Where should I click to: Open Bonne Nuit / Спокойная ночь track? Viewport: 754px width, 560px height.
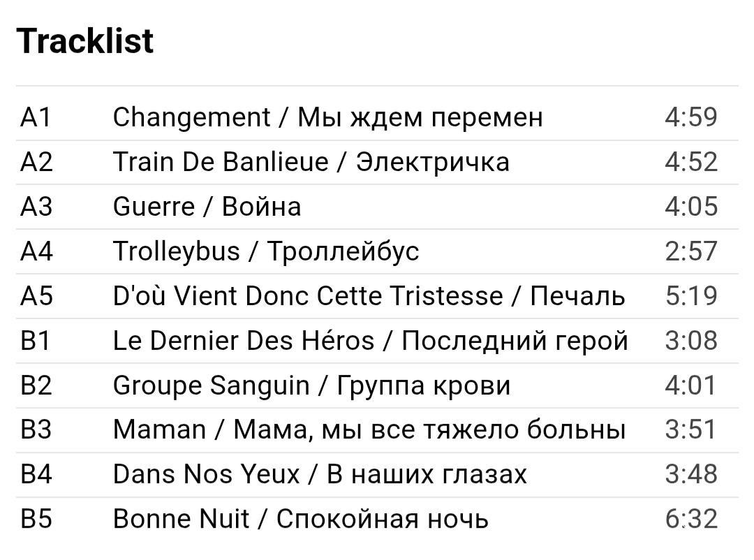coord(300,520)
